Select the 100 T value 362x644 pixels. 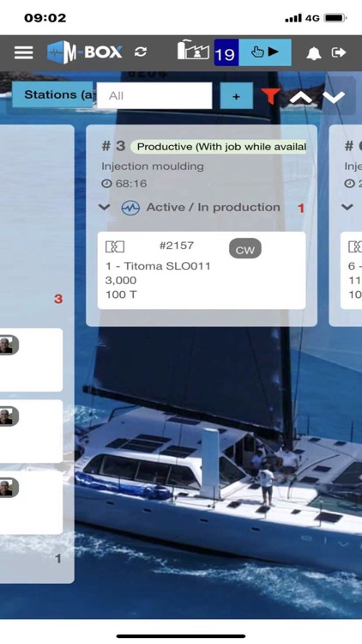coord(121,295)
